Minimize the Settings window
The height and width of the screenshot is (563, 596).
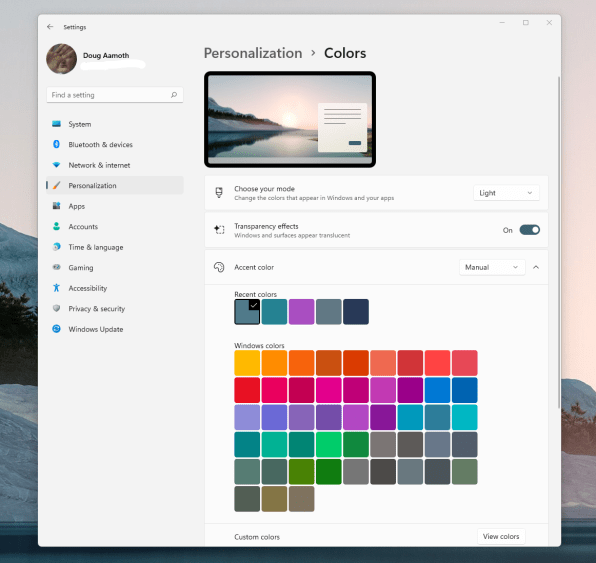[x=502, y=23]
